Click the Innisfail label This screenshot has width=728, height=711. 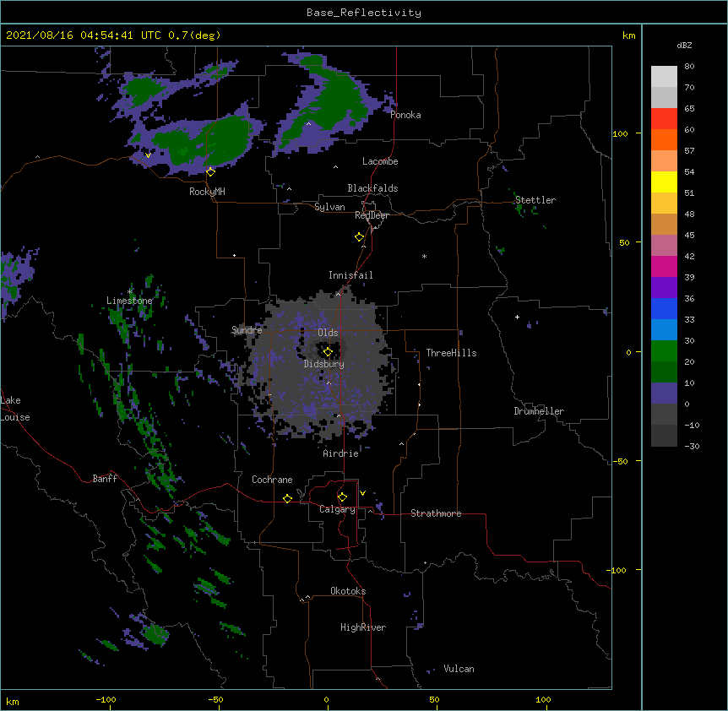pyautogui.click(x=350, y=275)
